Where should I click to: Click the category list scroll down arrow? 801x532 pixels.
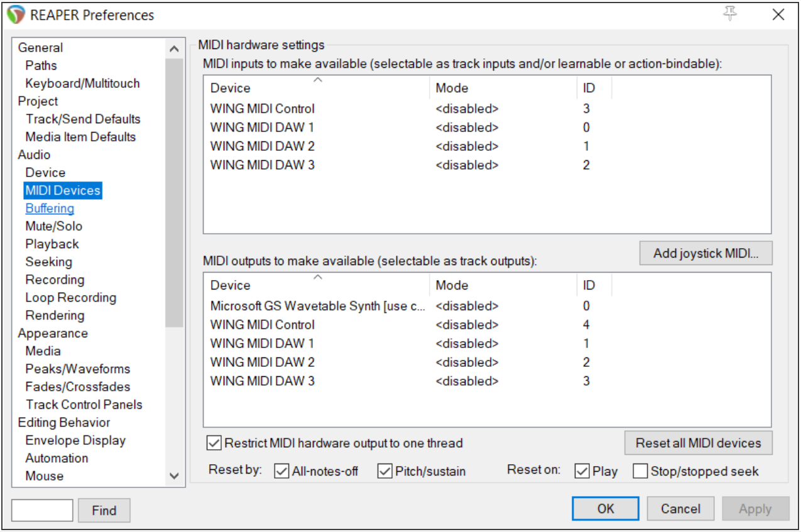(174, 476)
